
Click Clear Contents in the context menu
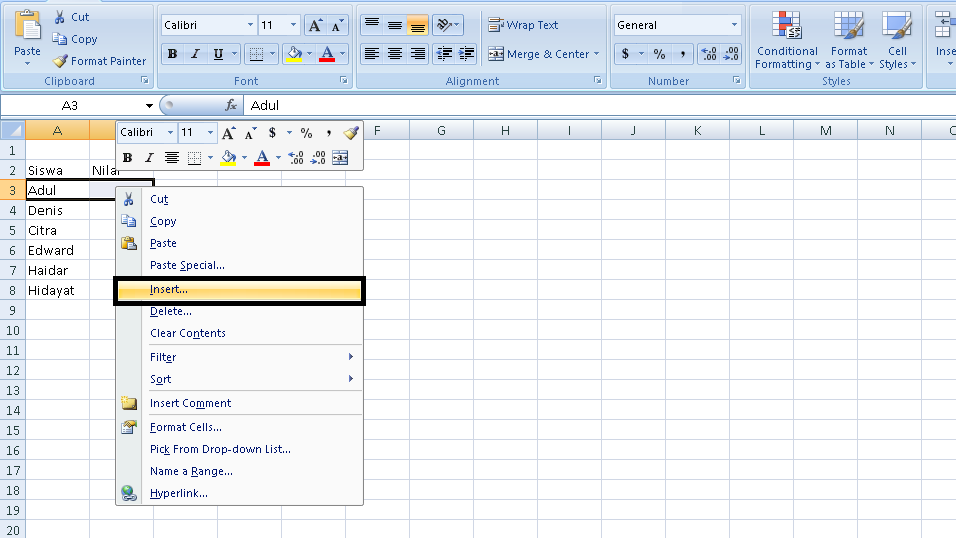tap(188, 333)
